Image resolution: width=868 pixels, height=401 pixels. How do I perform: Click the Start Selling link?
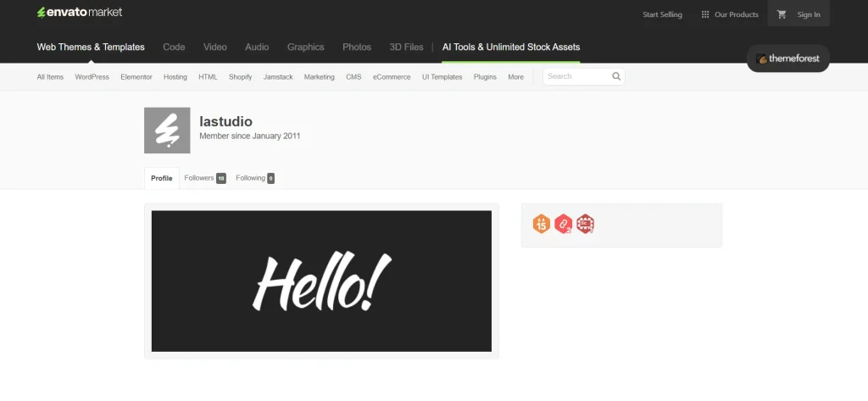click(662, 14)
